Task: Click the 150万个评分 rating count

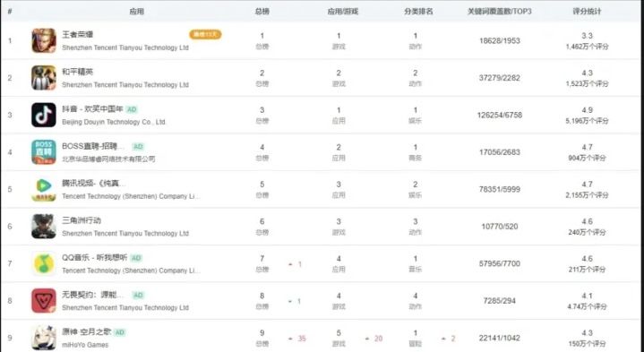Action: pyautogui.click(x=587, y=344)
